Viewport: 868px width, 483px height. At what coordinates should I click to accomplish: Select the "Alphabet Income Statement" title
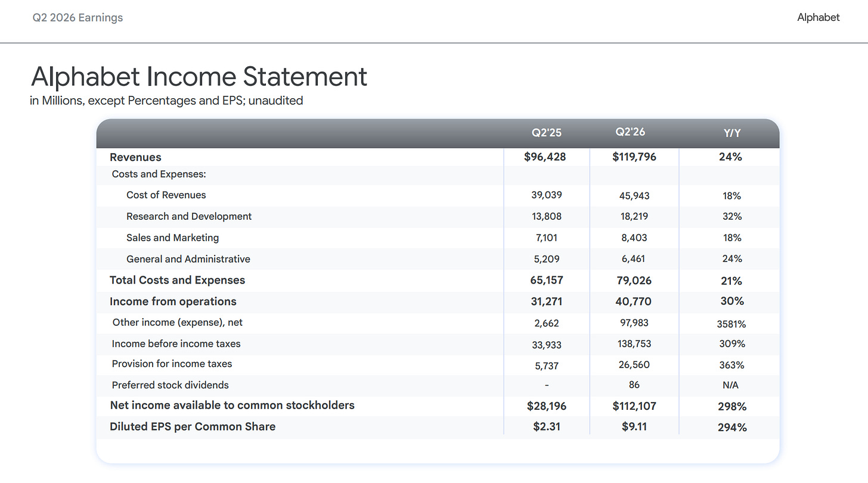point(199,77)
